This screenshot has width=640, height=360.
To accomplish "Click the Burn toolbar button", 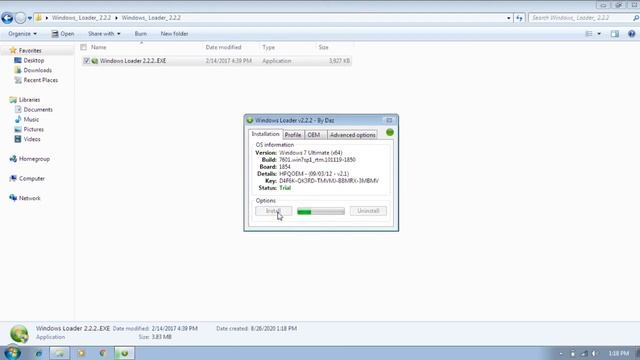I will pyautogui.click(x=140, y=34).
